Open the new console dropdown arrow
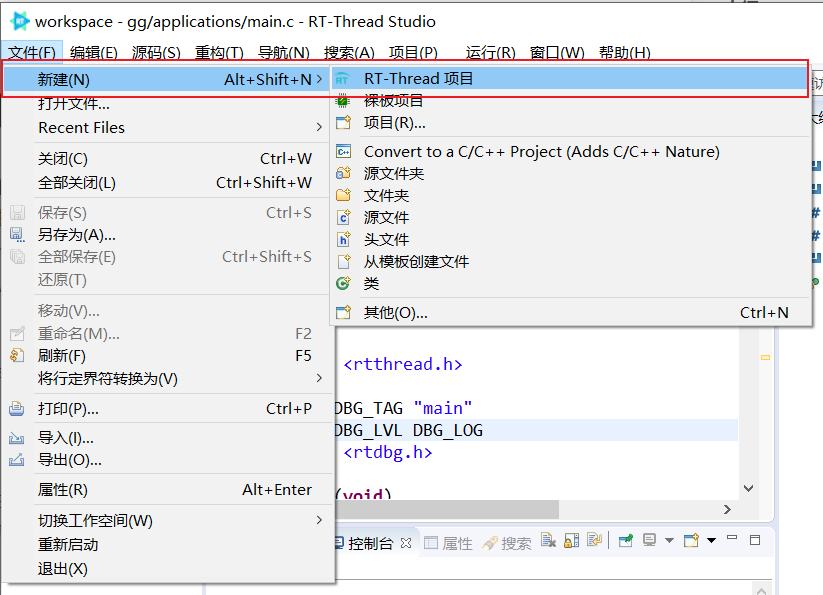 tap(711, 540)
